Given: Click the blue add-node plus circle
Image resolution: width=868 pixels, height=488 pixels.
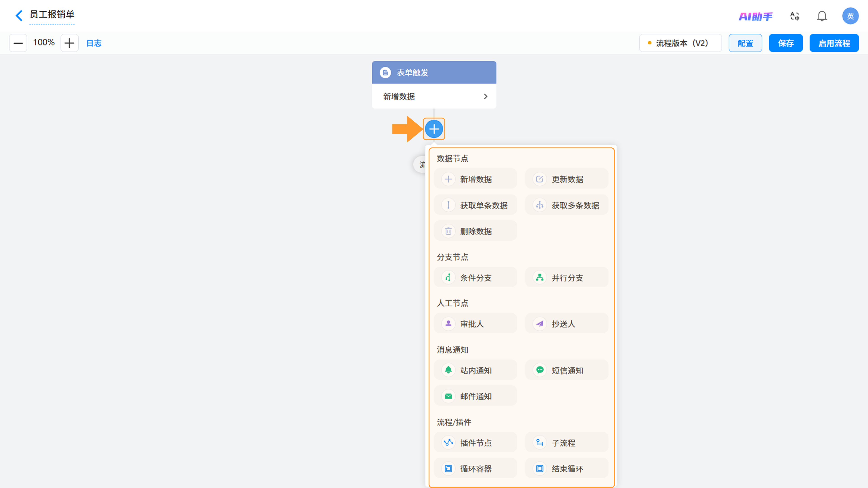Looking at the screenshot, I should point(434,129).
